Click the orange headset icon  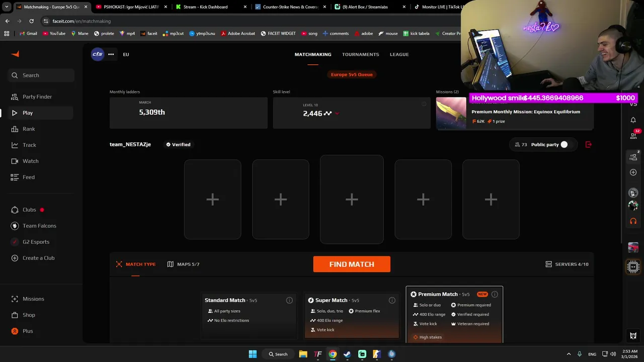(633, 221)
